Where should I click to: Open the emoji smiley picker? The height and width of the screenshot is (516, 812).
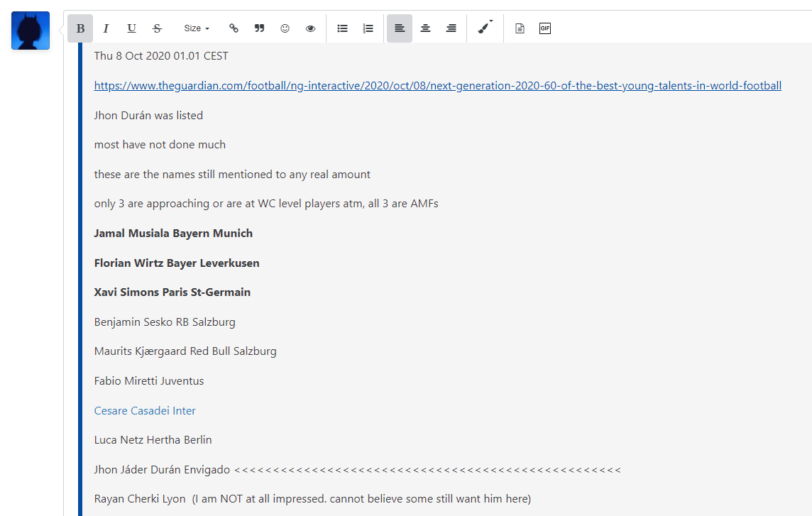click(x=285, y=28)
